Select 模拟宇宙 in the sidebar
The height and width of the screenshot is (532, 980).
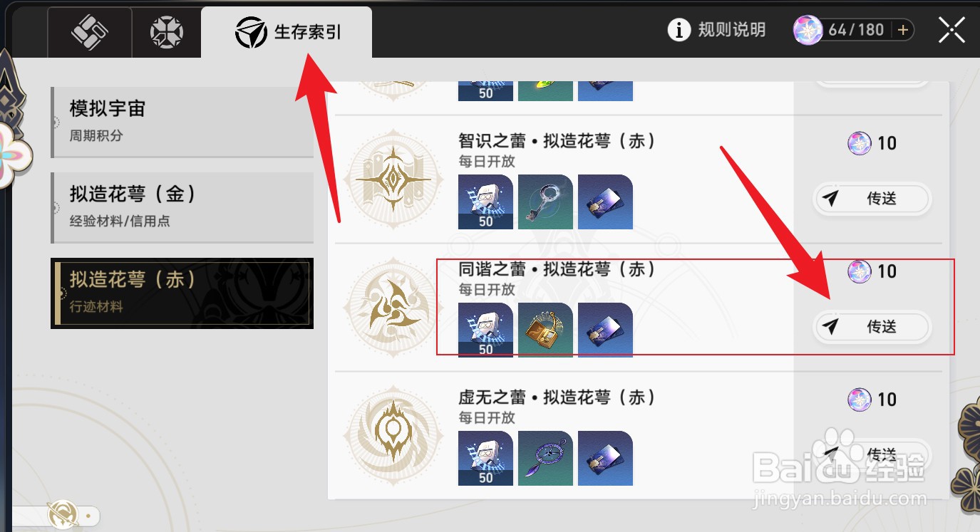(182, 122)
